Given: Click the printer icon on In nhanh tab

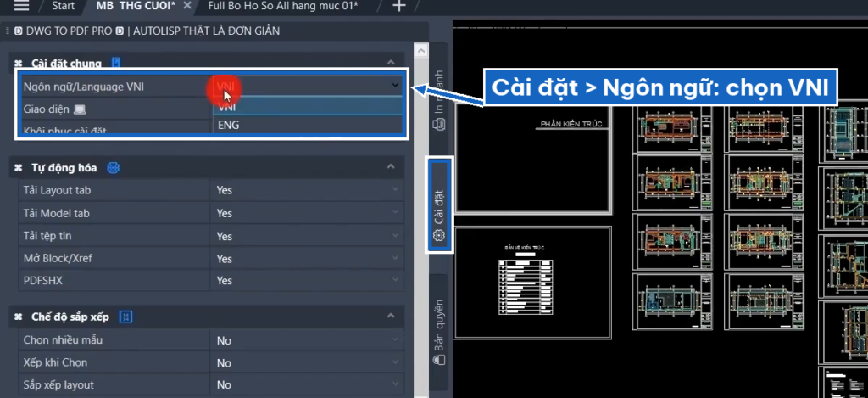Looking at the screenshot, I should point(439,125).
